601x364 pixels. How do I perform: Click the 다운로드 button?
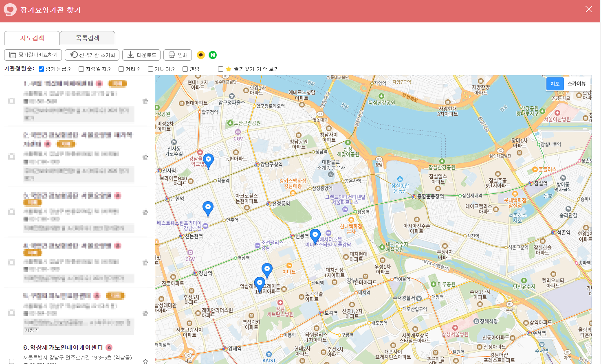[141, 55]
